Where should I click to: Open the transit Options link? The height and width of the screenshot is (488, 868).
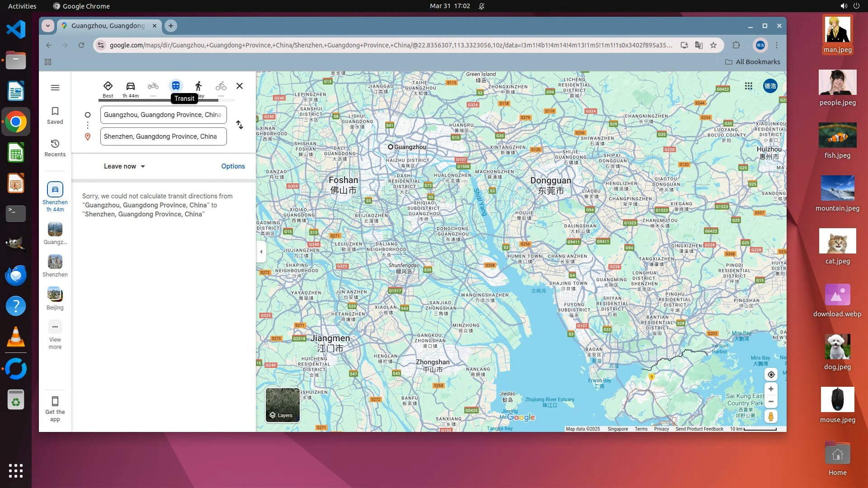233,166
